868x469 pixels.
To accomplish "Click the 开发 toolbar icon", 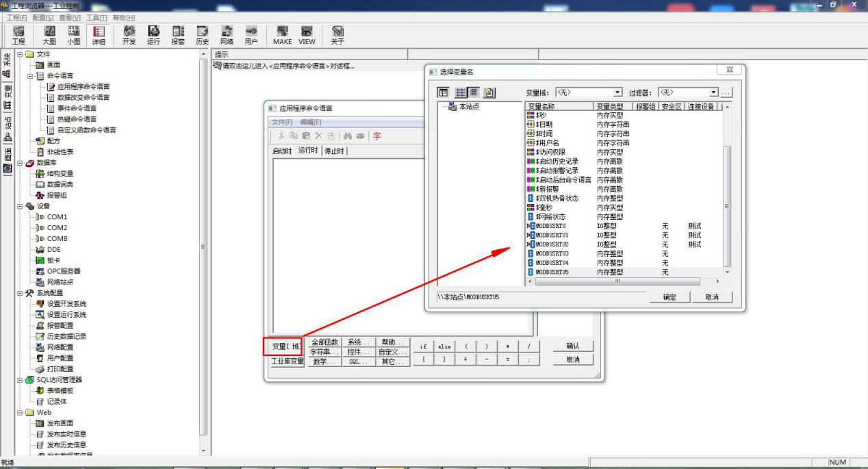I will [129, 35].
